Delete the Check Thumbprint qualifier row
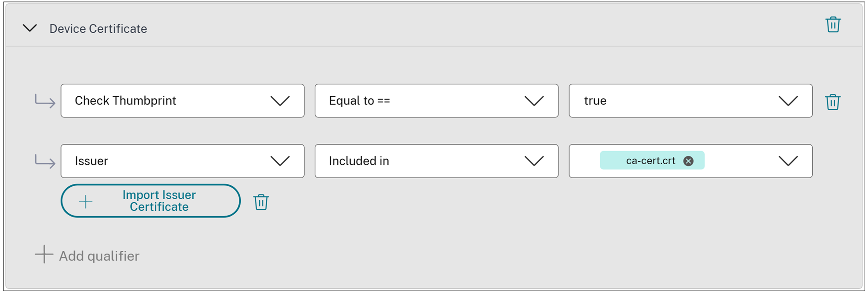 [832, 102]
